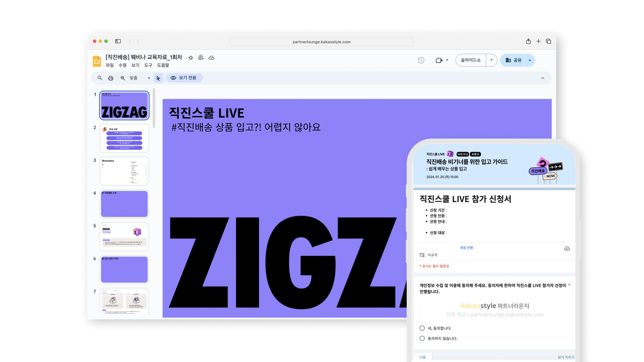The image size is (644, 362).
Task: Click the 공유 share button
Action: [x=513, y=60]
